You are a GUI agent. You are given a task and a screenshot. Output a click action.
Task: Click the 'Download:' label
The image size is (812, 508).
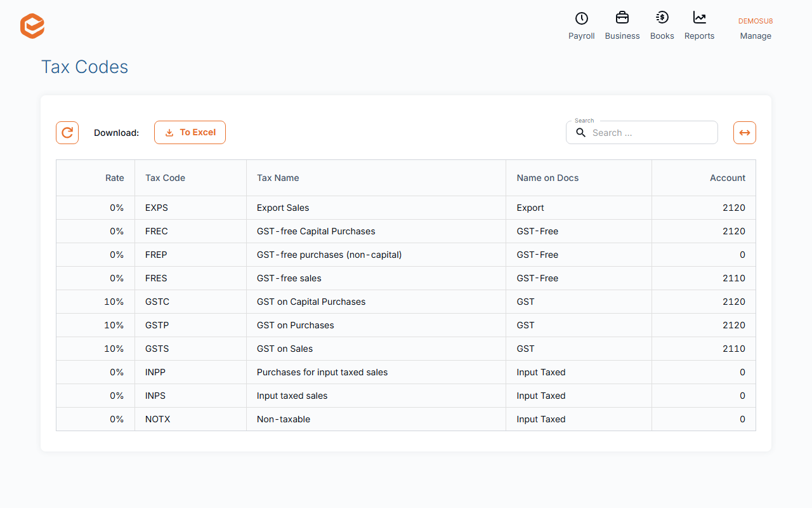point(116,133)
